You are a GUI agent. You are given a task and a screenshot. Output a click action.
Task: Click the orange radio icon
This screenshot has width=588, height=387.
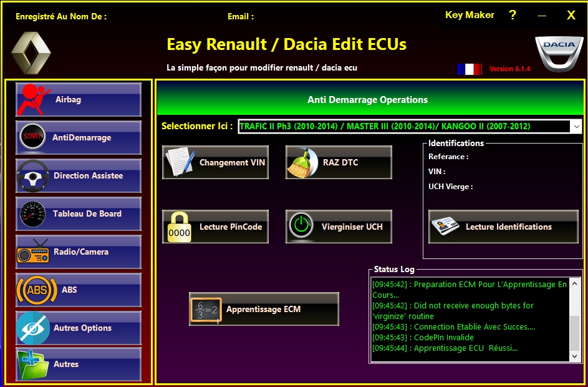[x=33, y=252]
